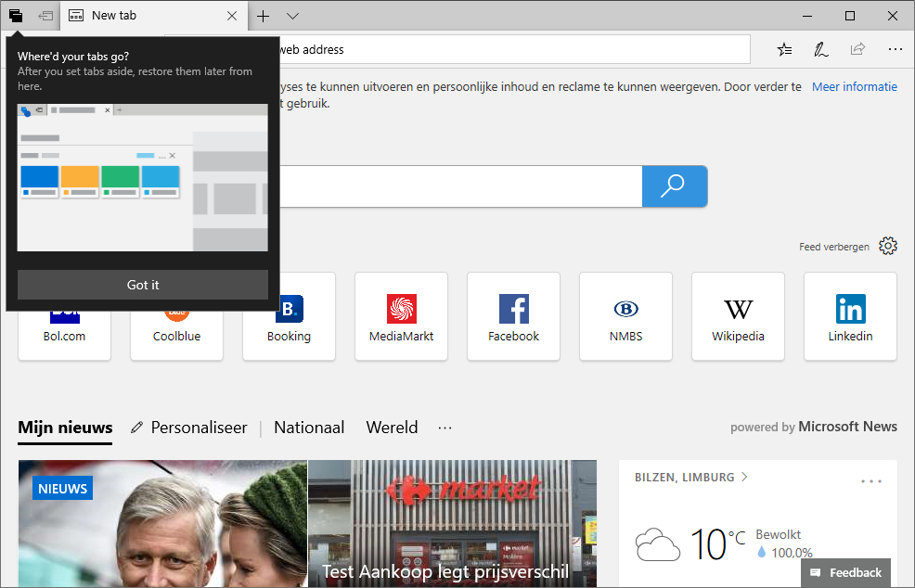Click the powered by Microsoft News text

[814, 427]
